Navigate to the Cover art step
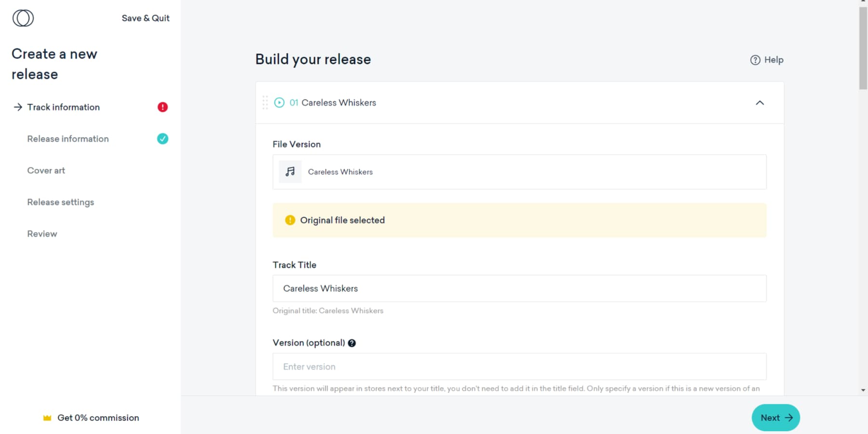This screenshot has width=868, height=434. [x=46, y=170]
